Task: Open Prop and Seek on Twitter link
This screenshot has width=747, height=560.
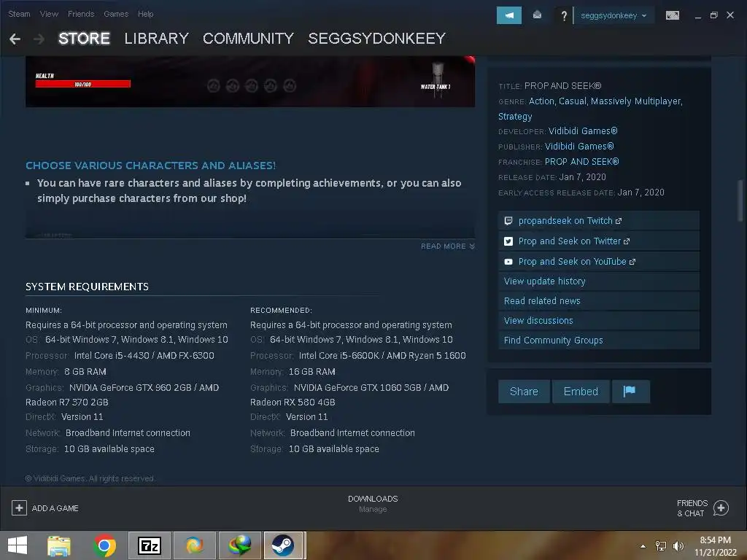Action: click(x=598, y=241)
